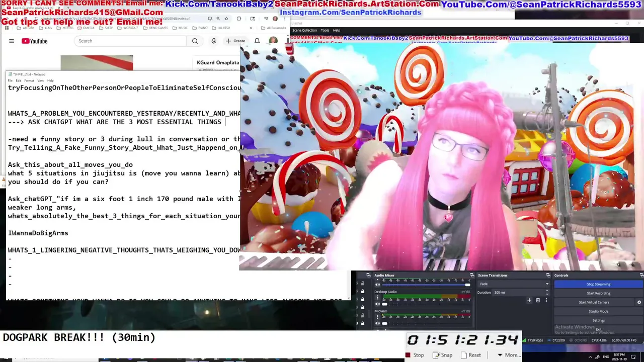The height and width of the screenshot is (362, 644).
Task: Open the MIND GAMES bookmark folder
Action: [x=155, y=28]
